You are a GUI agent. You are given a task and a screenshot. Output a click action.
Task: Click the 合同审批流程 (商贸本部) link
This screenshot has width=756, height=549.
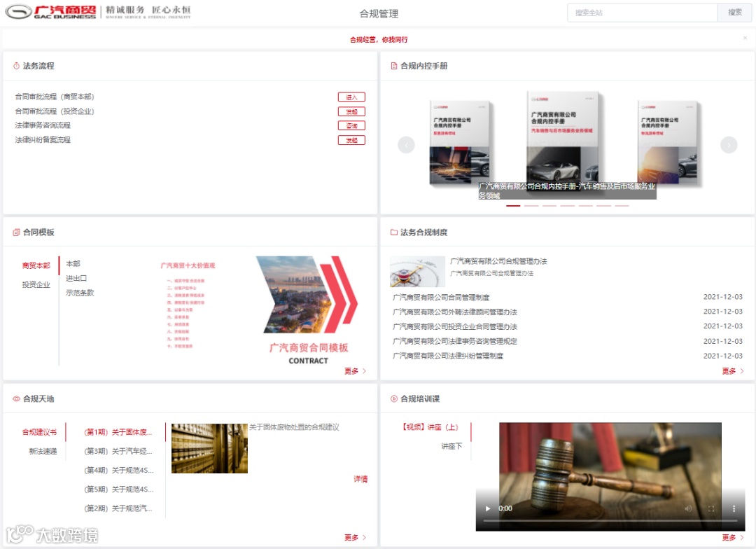click(x=55, y=97)
